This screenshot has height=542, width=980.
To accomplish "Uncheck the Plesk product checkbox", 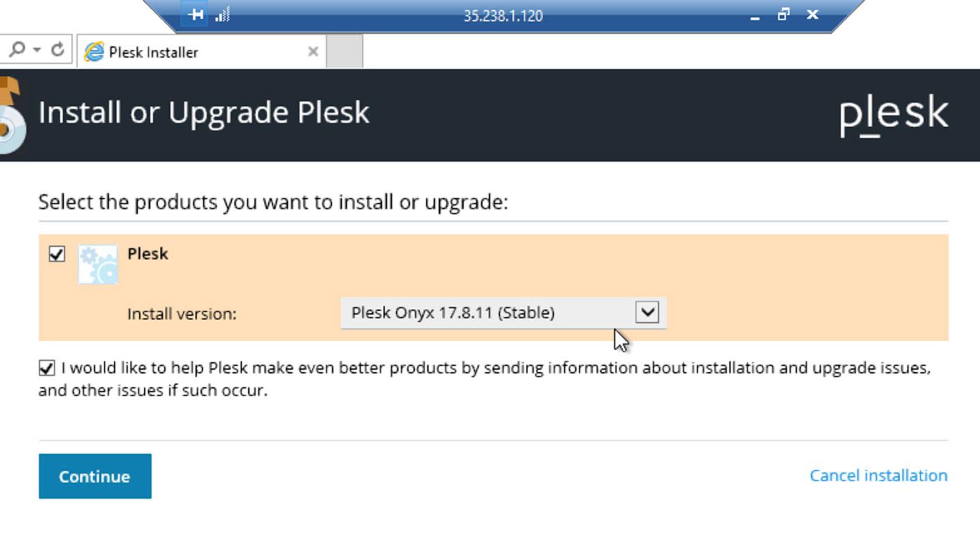I will pyautogui.click(x=56, y=254).
